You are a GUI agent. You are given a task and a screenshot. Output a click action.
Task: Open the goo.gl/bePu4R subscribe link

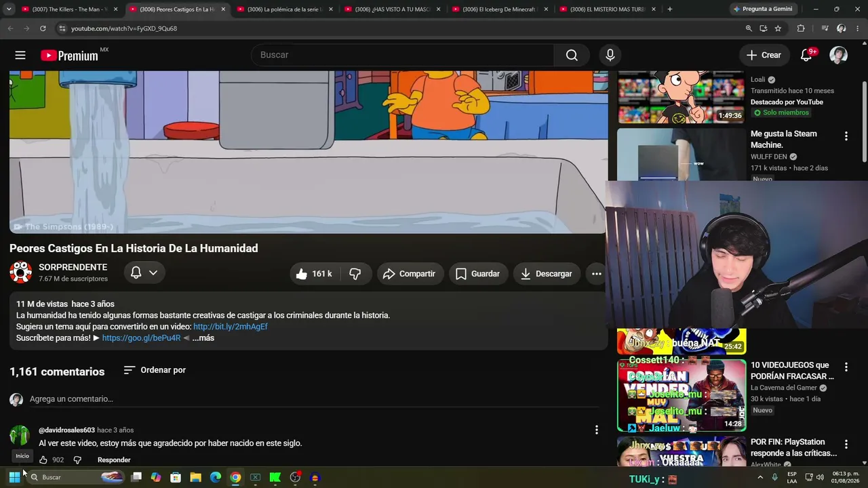point(142,338)
